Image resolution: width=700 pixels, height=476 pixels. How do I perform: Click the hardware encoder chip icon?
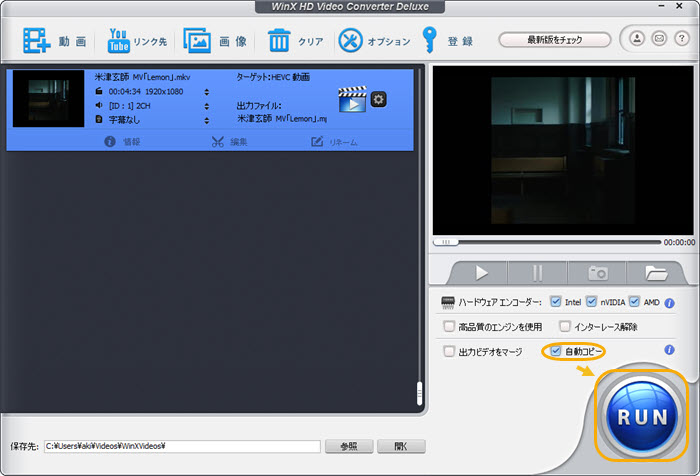point(448,303)
